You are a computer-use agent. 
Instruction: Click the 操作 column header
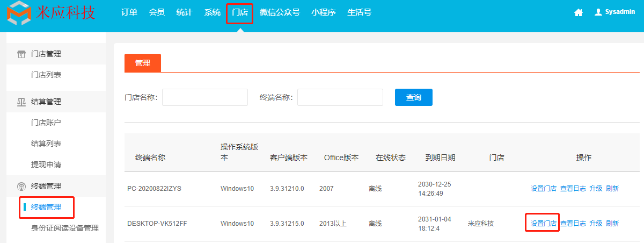pos(584,158)
